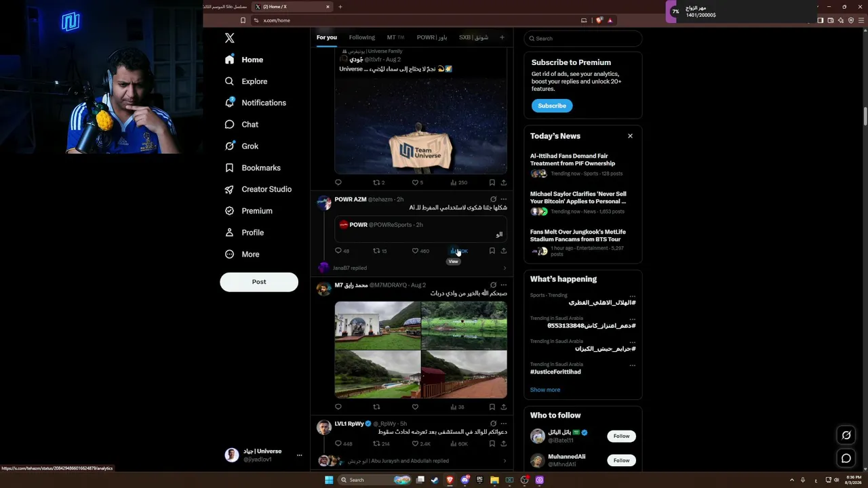Click the Windows Start button
The width and height of the screenshot is (868, 488).
pyautogui.click(x=329, y=480)
